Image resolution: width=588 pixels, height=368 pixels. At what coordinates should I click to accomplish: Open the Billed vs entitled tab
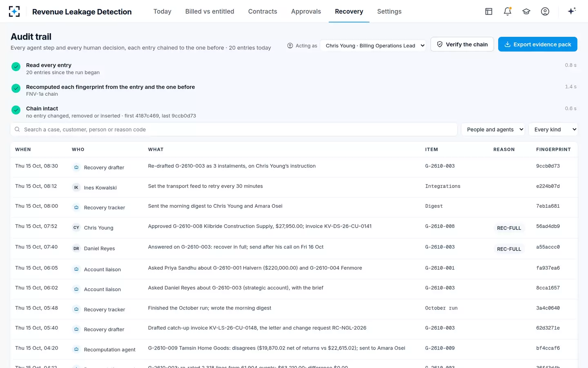(x=210, y=11)
